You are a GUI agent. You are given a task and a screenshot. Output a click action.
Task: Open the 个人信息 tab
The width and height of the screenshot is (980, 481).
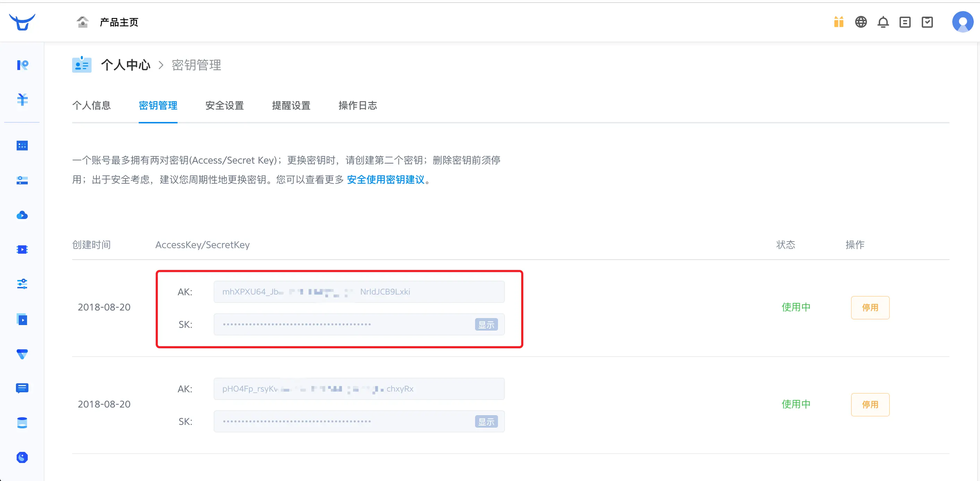(91, 105)
